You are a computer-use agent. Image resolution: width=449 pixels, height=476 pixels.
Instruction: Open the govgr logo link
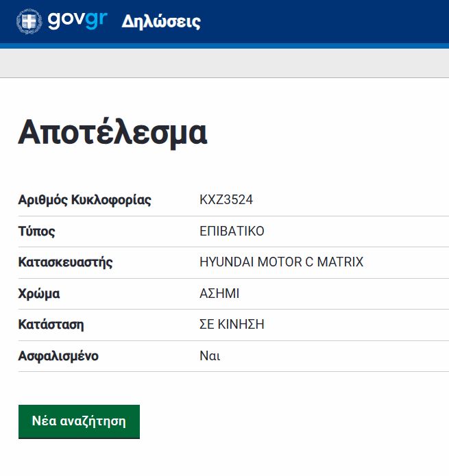[62, 21]
